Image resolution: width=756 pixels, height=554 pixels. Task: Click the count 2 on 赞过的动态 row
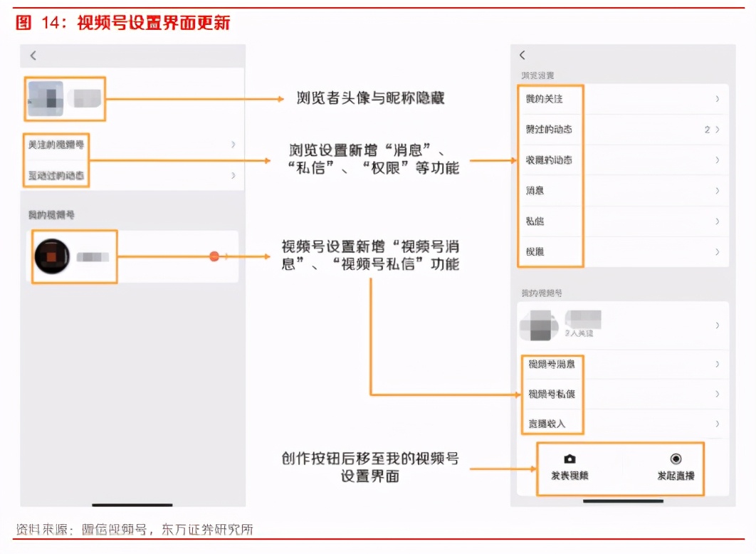(707, 130)
